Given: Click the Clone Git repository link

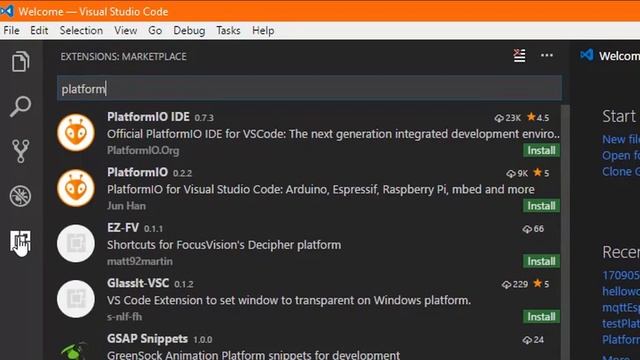Looking at the screenshot, I should pyautogui.click(x=621, y=171).
